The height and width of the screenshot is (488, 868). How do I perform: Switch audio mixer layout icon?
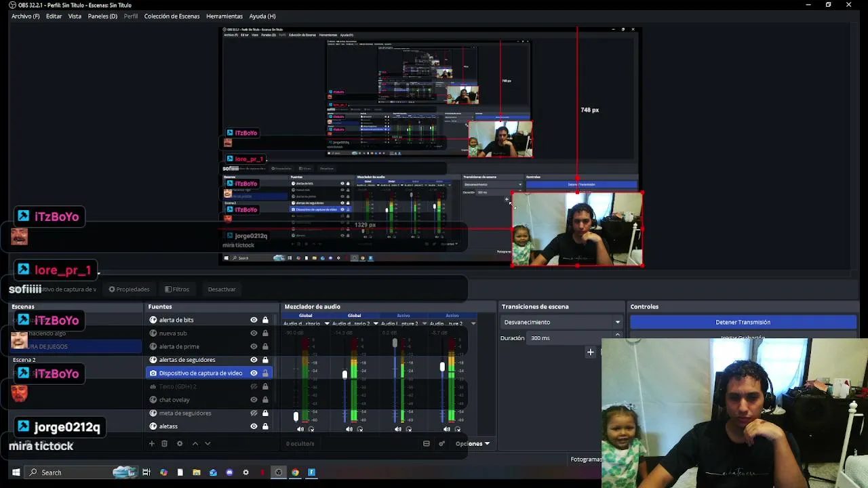tap(427, 444)
